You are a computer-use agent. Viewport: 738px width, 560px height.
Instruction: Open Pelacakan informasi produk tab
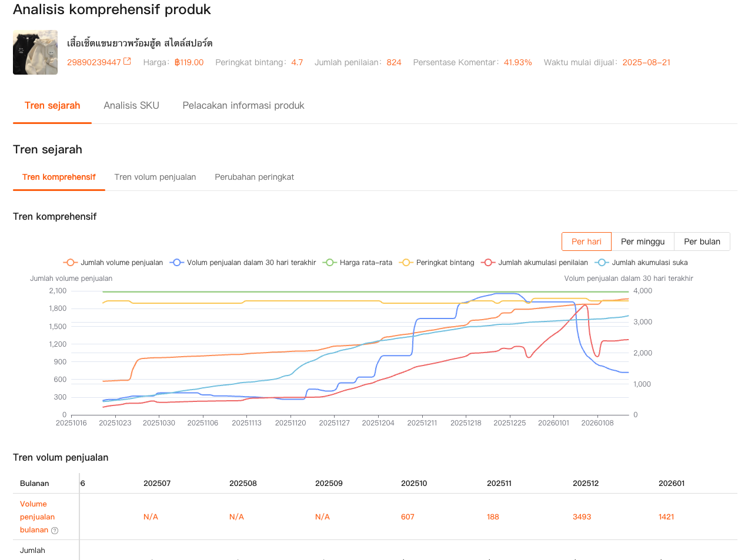[243, 106]
